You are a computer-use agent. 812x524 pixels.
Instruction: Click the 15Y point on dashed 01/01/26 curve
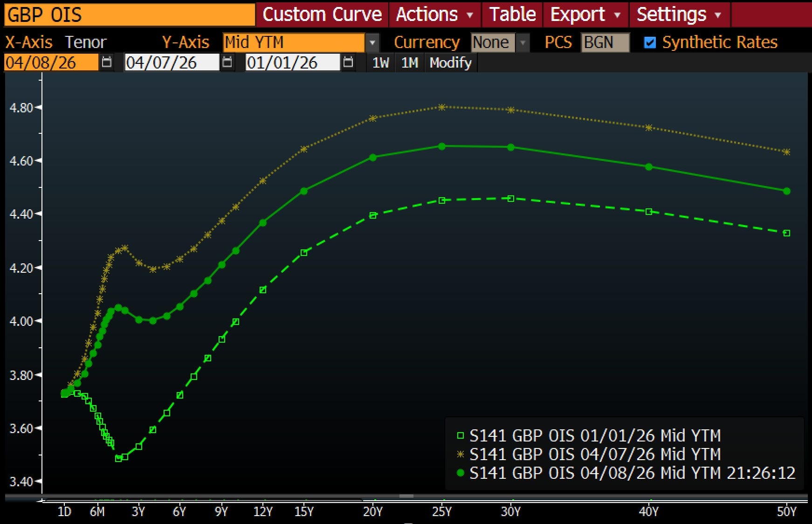[x=304, y=253]
